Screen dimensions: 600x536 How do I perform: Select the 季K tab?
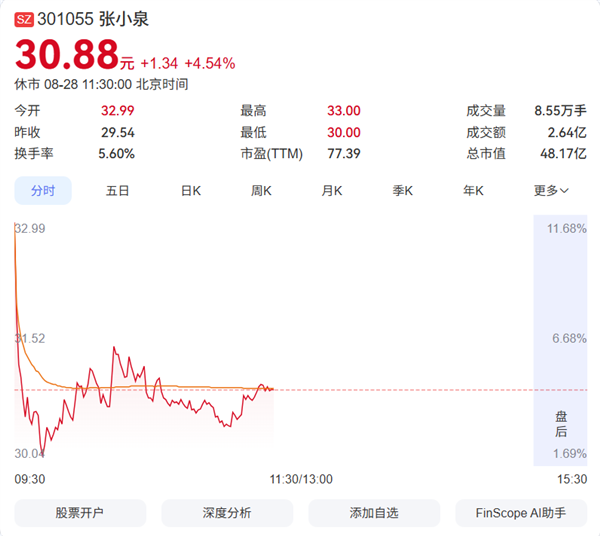coord(403,191)
